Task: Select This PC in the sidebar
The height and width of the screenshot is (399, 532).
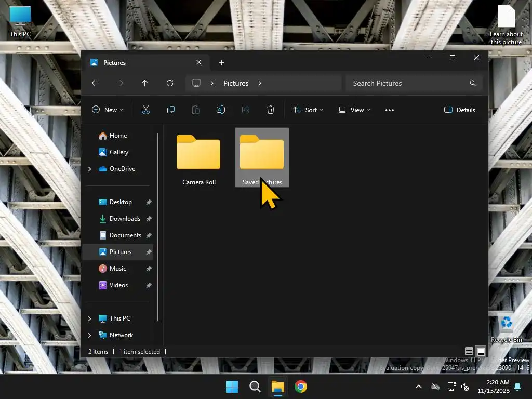Action: [x=118, y=318]
